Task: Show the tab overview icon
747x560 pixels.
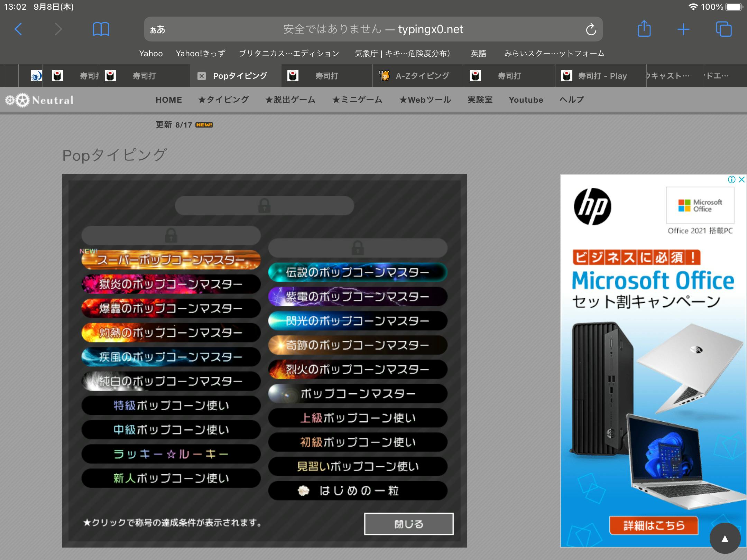Action: point(723,29)
